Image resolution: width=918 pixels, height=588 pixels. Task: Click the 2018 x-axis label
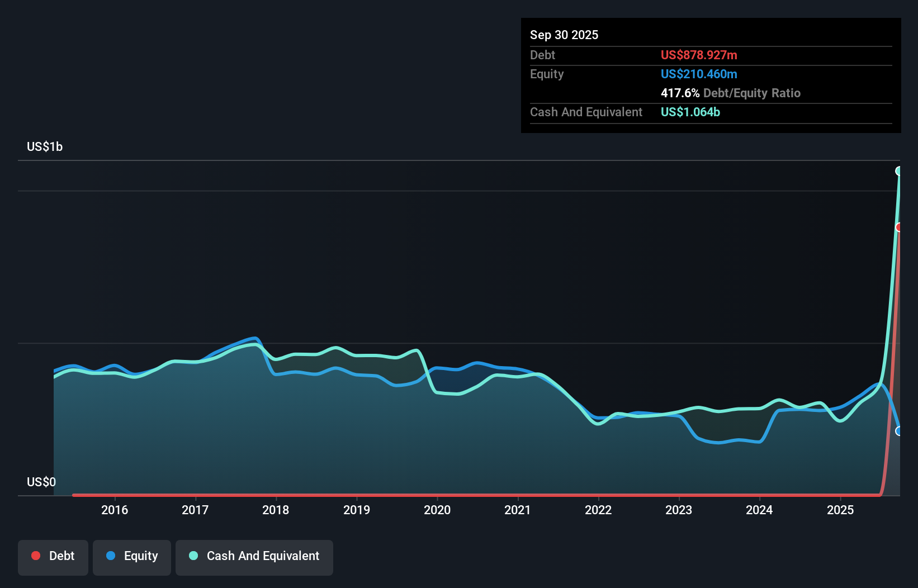coord(276,510)
